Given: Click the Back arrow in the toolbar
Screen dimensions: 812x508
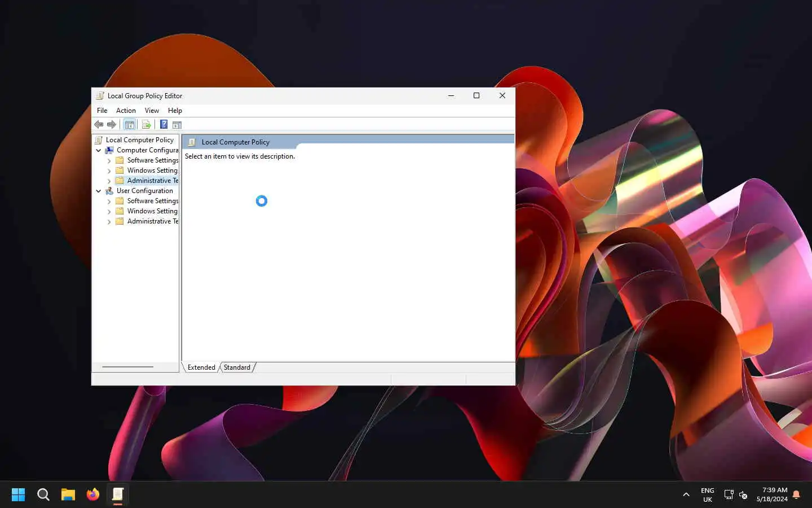Looking at the screenshot, I should pyautogui.click(x=99, y=125).
